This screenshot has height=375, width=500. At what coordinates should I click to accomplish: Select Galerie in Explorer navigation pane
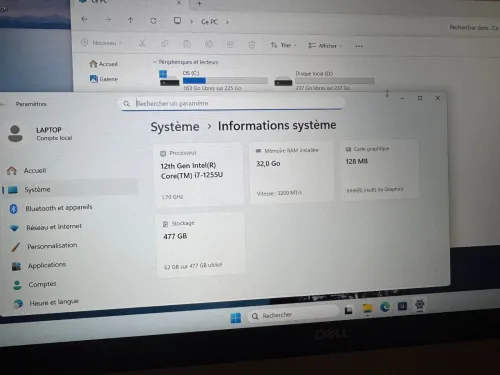pyautogui.click(x=104, y=79)
